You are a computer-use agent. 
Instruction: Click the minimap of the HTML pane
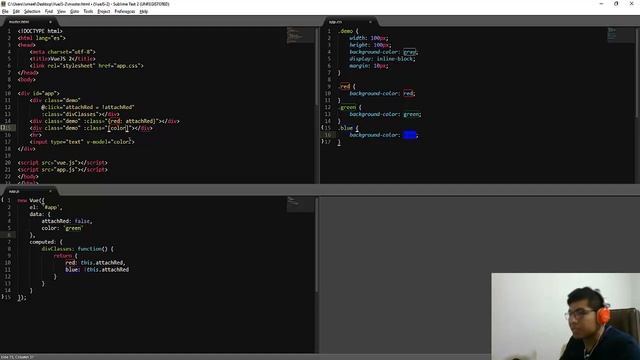pyautogui.click(x=300, y=35)
